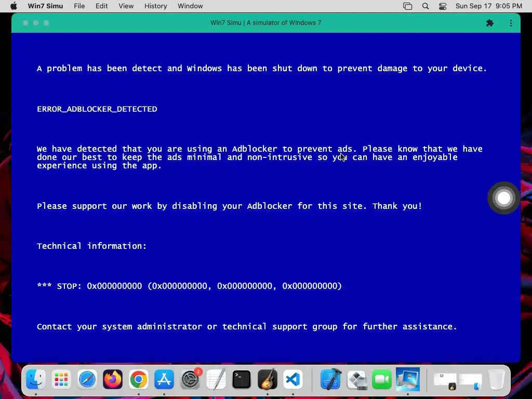Open the Window menu
Viewport: 532px width, 399px height.
pos(190,6)
